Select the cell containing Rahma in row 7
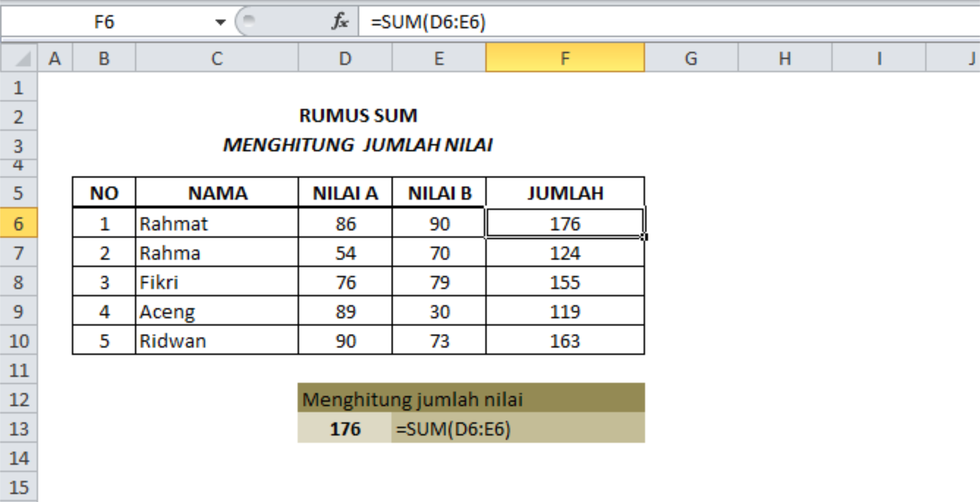980x502 pixels. tap(217, 253)
